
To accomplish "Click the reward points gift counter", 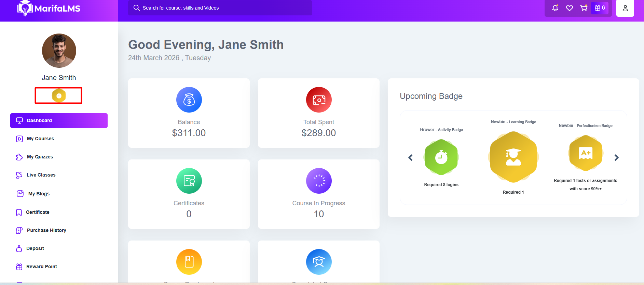I will tap(600, 8).
